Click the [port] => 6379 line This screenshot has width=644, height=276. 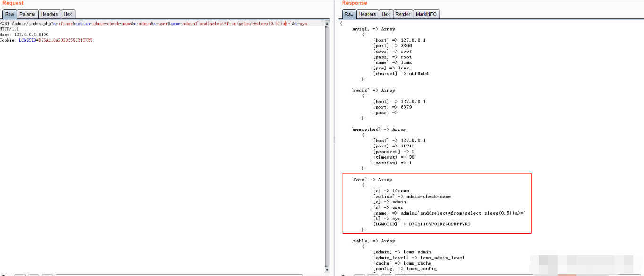point(392,107)
